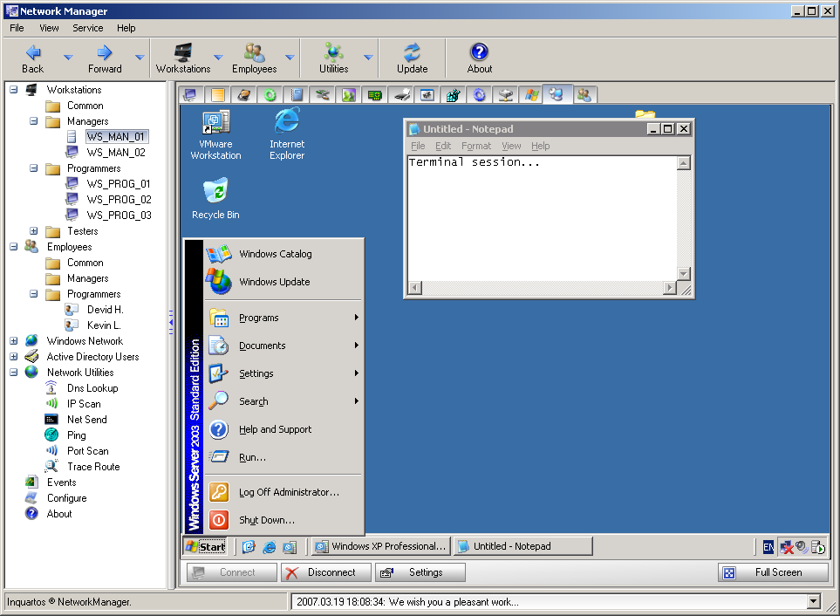
Task: Click the VMware Workstation desktop icon
Action: (x=216, y=134)
